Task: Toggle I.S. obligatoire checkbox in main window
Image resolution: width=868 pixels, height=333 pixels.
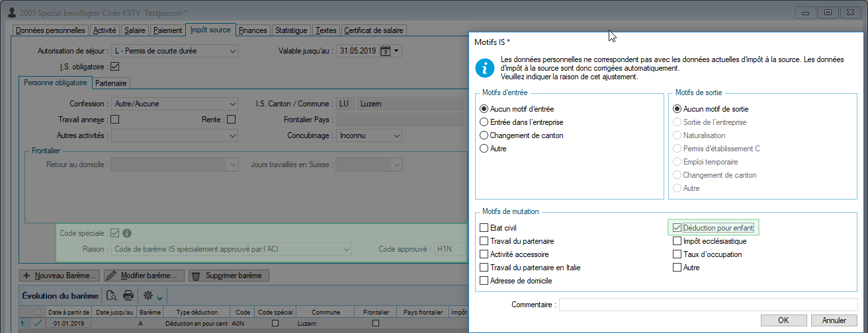Action: pos(115,66)
